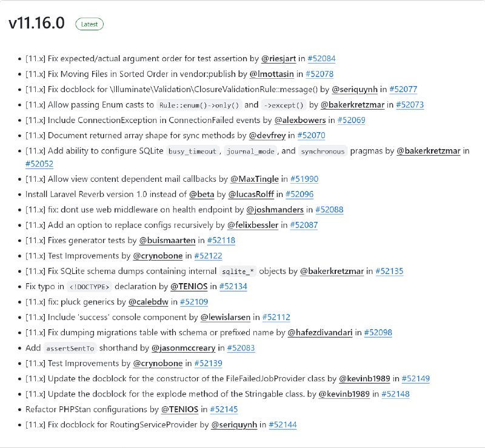Open @alexbowers profile link

click(x=300, y=120)
